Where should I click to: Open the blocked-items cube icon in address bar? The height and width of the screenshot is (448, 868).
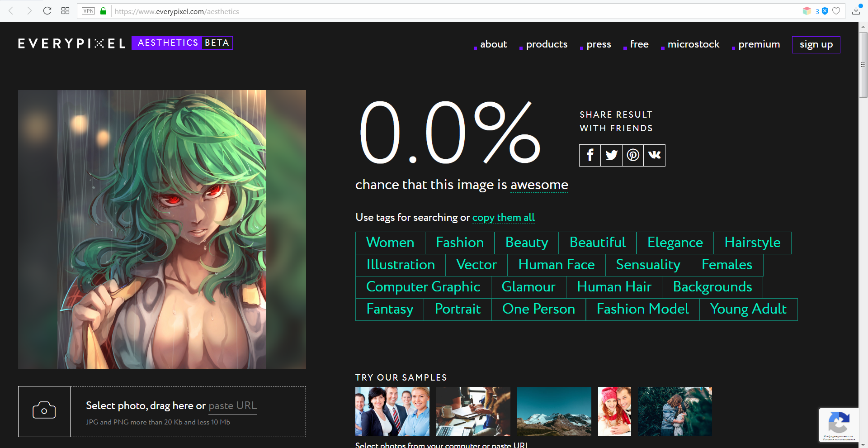click(x=807, y=11)
